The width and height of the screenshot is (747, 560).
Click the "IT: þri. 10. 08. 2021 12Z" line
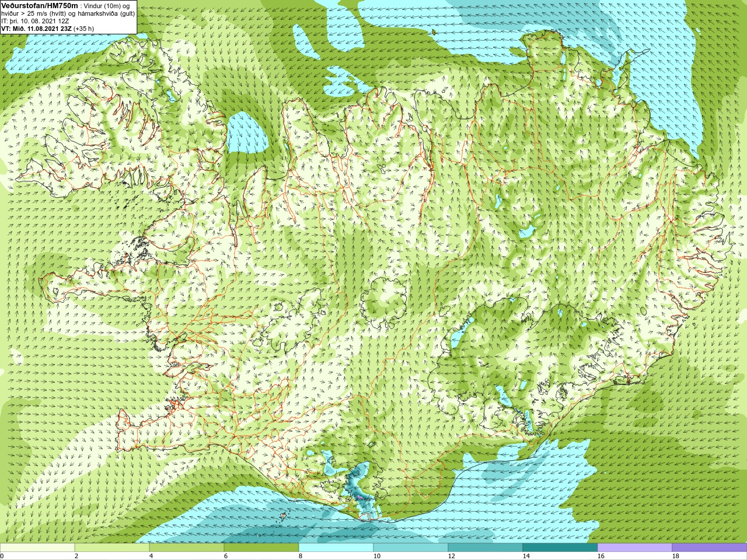pos(36,21)
